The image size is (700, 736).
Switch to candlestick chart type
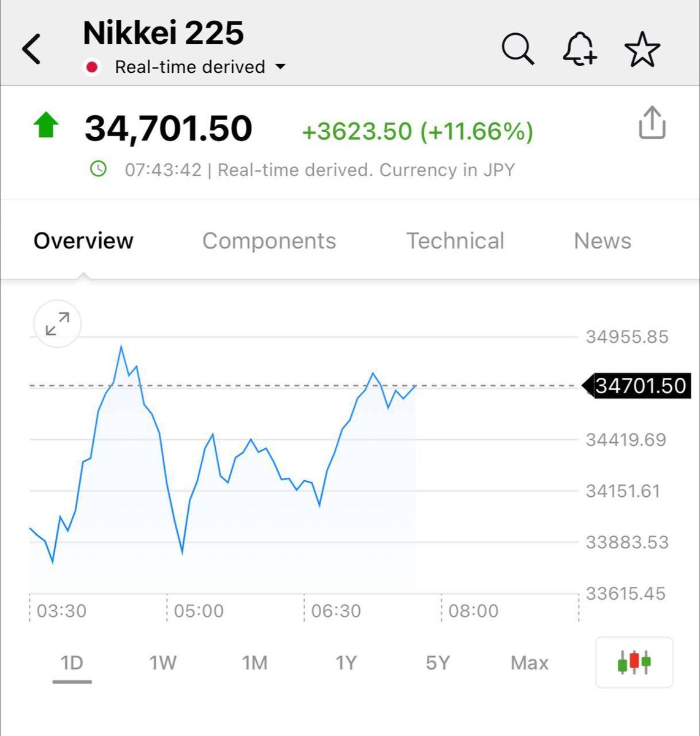click(x=634, y=662)
